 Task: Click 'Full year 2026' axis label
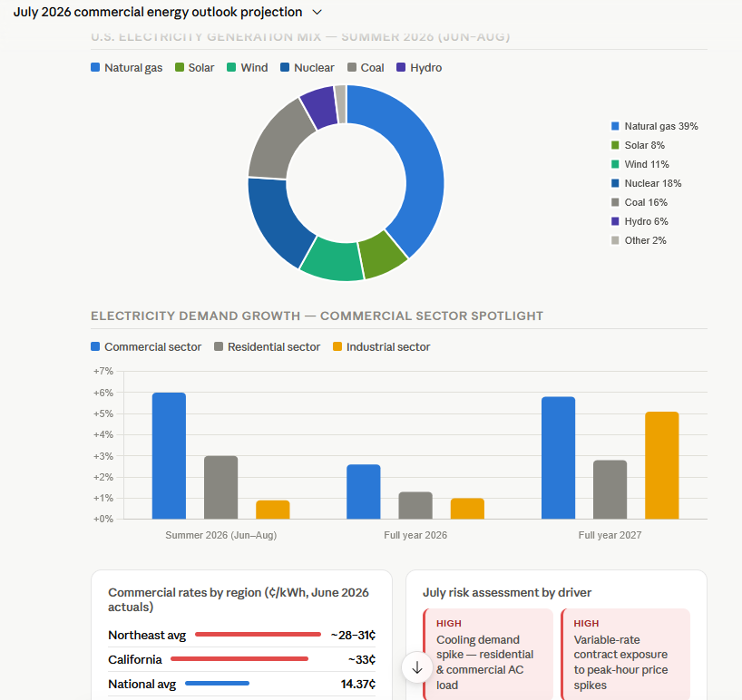tap(415, 535)
